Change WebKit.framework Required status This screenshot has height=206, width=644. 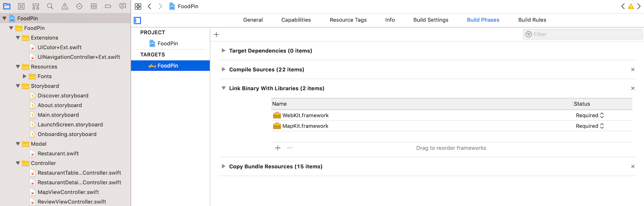(590, 115)
